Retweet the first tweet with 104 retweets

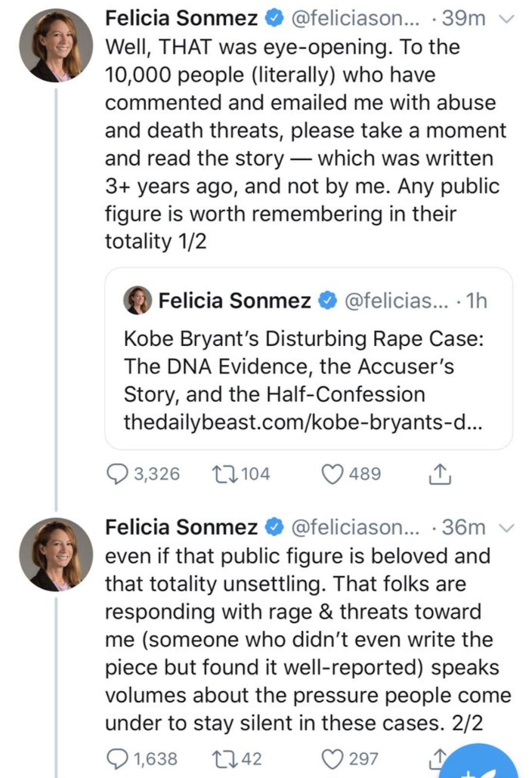tap(225, 474)
